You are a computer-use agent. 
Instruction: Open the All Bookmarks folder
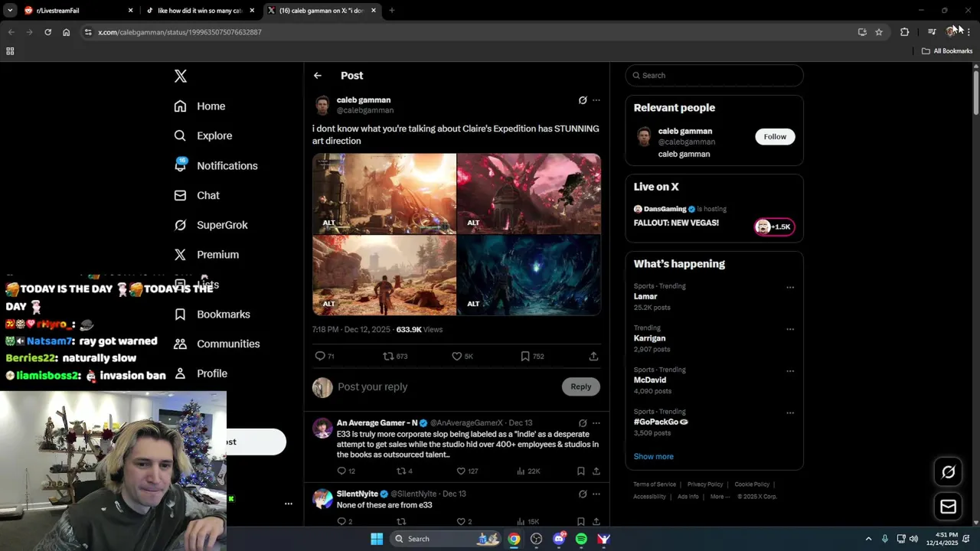(x=947, y=51)
